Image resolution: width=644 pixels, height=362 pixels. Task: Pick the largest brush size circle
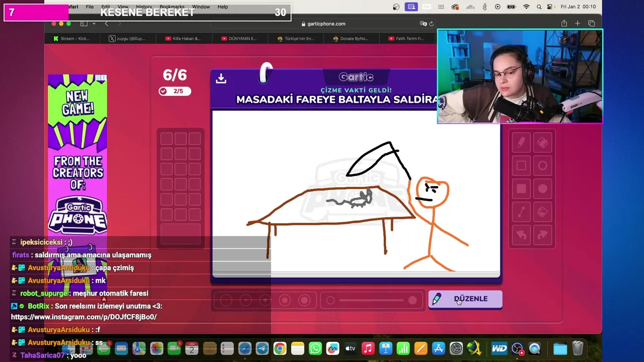tap(304, 300)
